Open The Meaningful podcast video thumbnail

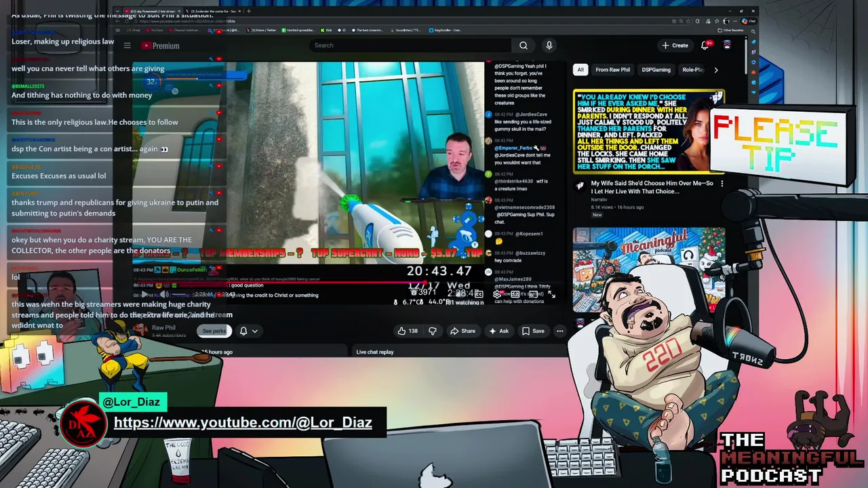pyautogui.click(x=649, y=270)
